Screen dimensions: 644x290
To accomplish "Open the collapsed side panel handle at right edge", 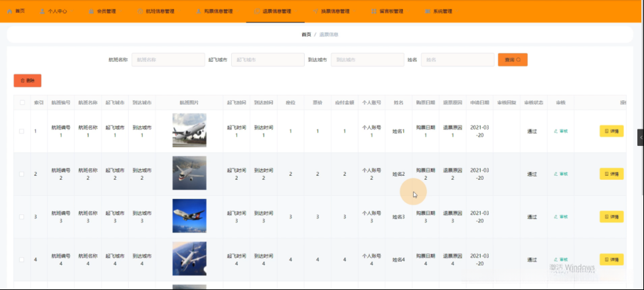I will [x=640, y=137].
